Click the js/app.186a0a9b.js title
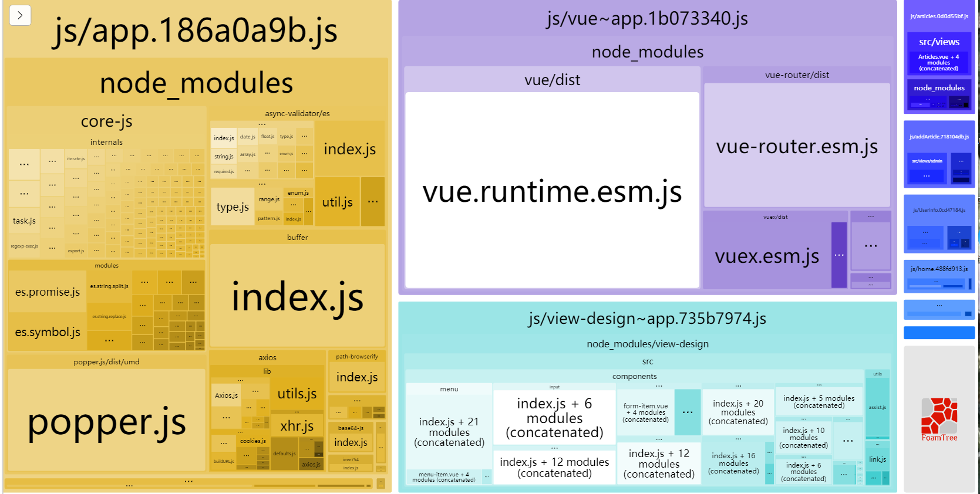Image resolution: width=980 pixels, height=494 pixels. pos(196,31)
